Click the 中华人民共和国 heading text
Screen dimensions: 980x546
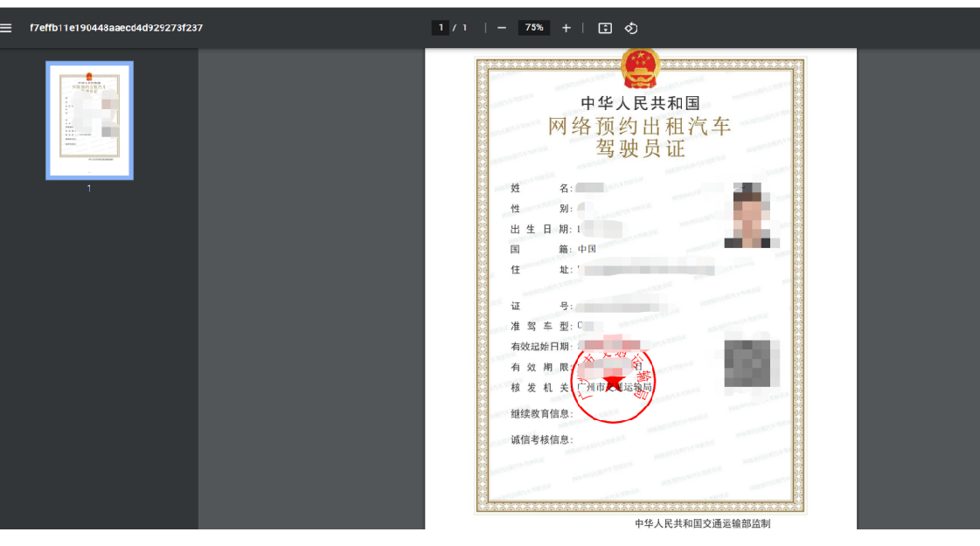tap(640, 104)
